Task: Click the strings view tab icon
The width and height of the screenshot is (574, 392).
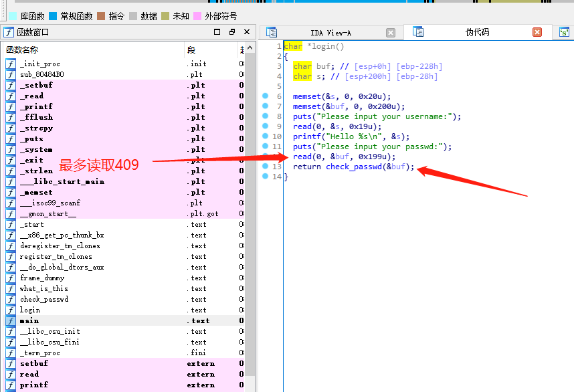Action: [x=564, y=32]
